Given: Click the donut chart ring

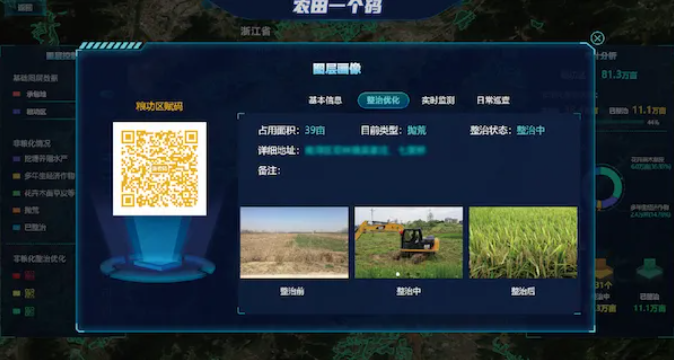Looking at the screenshot, I should coord(609,188).
